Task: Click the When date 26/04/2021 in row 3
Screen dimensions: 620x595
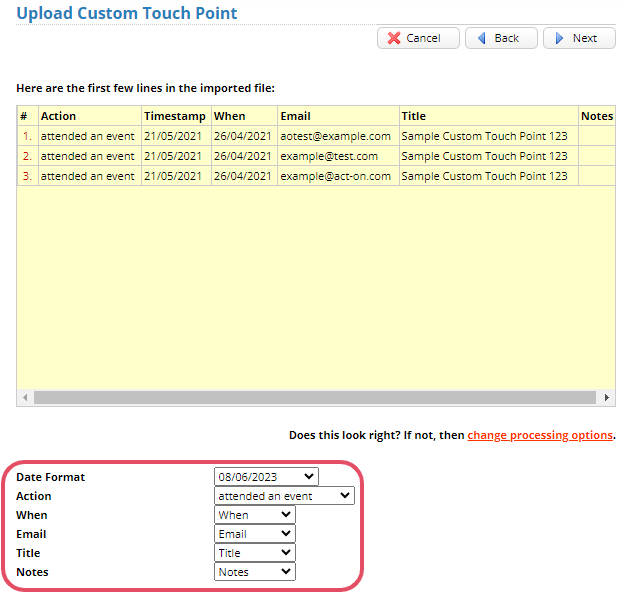Action: [244, 176]
